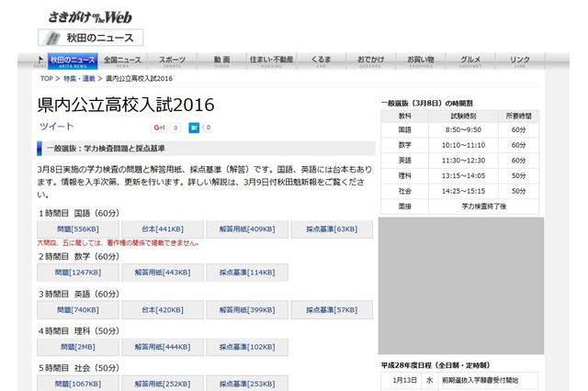Download 理科 解答用紙[444KB]
588x391 pixels.
[x=163, y=347]
